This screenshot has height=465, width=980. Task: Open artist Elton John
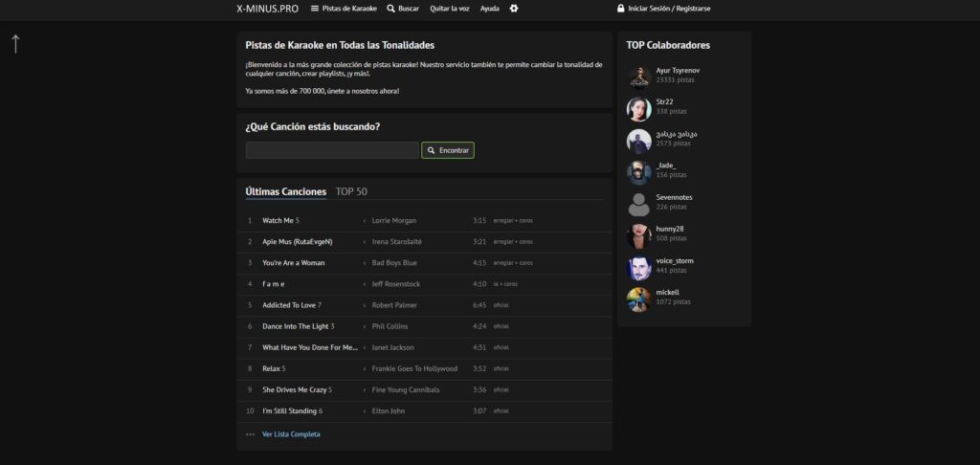coord(389,411)
